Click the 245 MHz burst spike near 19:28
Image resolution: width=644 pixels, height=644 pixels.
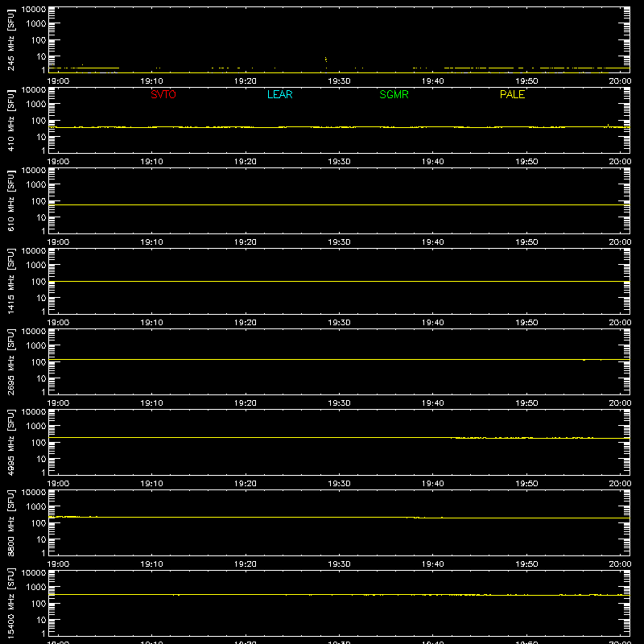(x=326, y=60)
